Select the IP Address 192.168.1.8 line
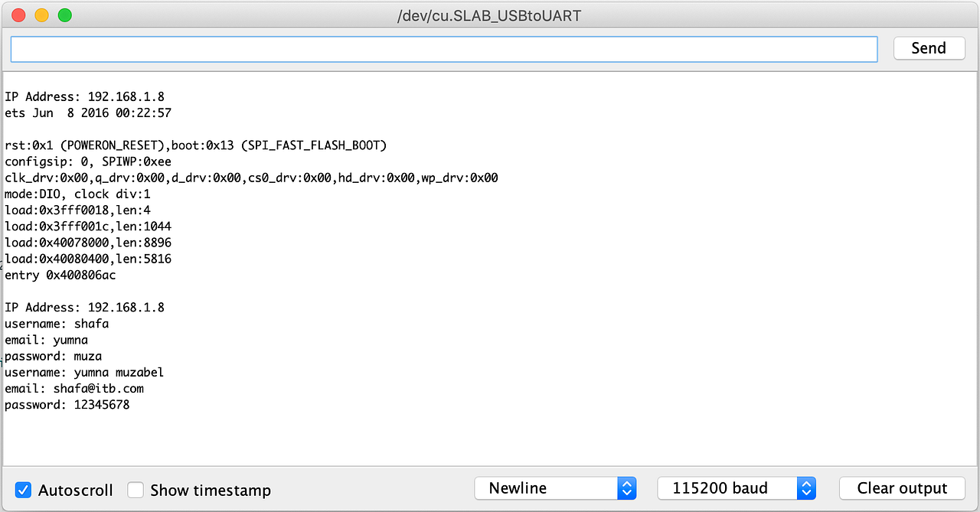Viewport: 980px width, 512px height. click(84, 96)
